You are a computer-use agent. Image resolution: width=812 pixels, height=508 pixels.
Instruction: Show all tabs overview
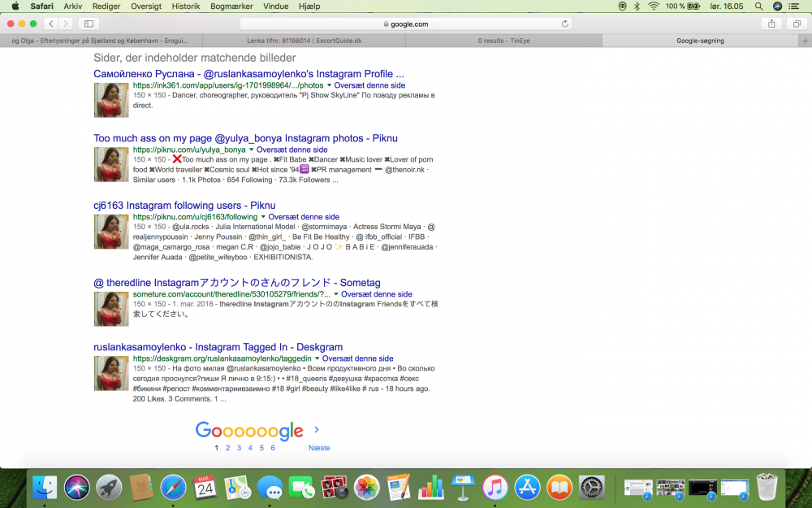[797, 24]
